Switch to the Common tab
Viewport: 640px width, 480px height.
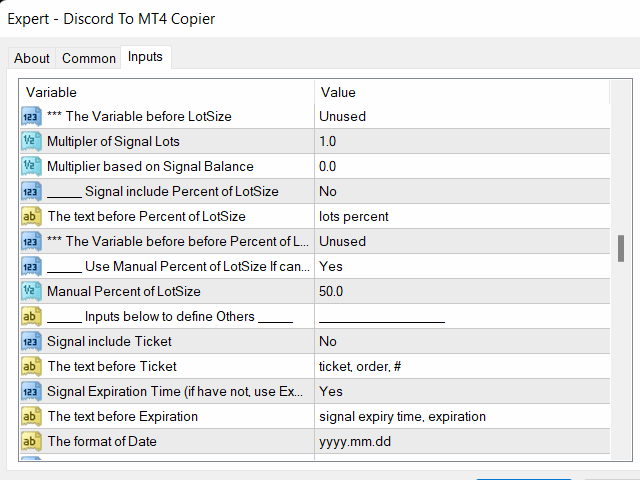(89, 58)
